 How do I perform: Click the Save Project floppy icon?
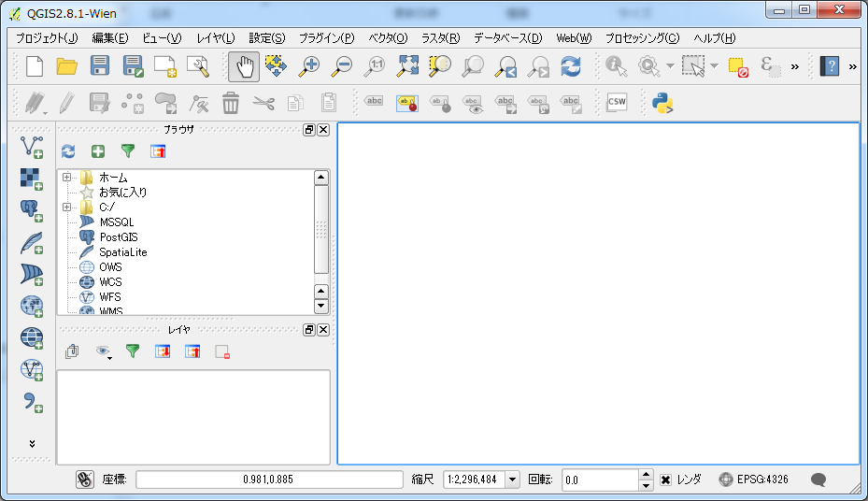(99, 66)
